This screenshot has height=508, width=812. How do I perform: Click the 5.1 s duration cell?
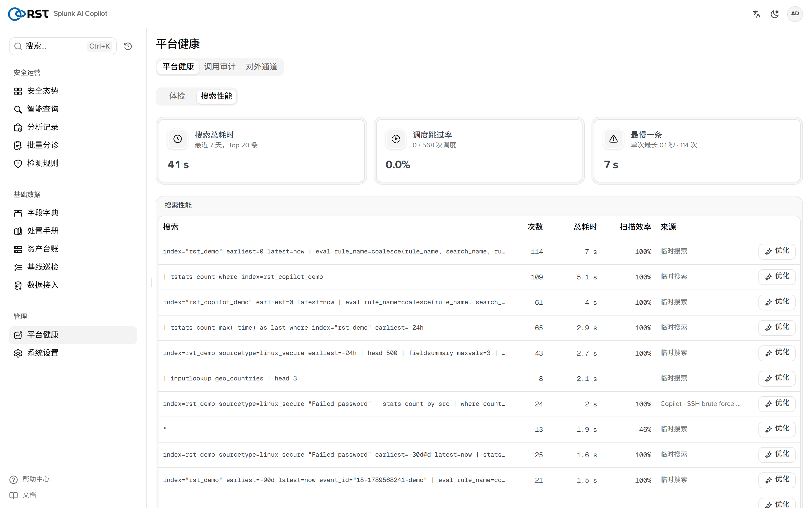pos(586,277)
